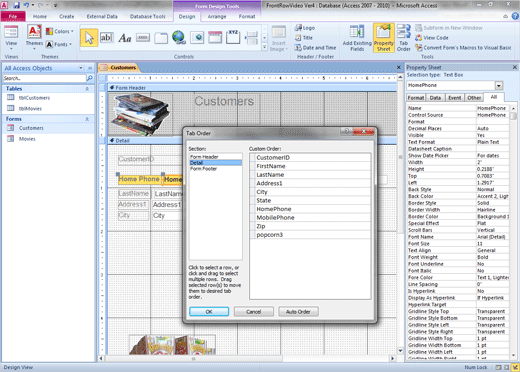Viewport: 520px width, 372px height.
Task: Select Form Footer in Section list
Action: [204, 169]
